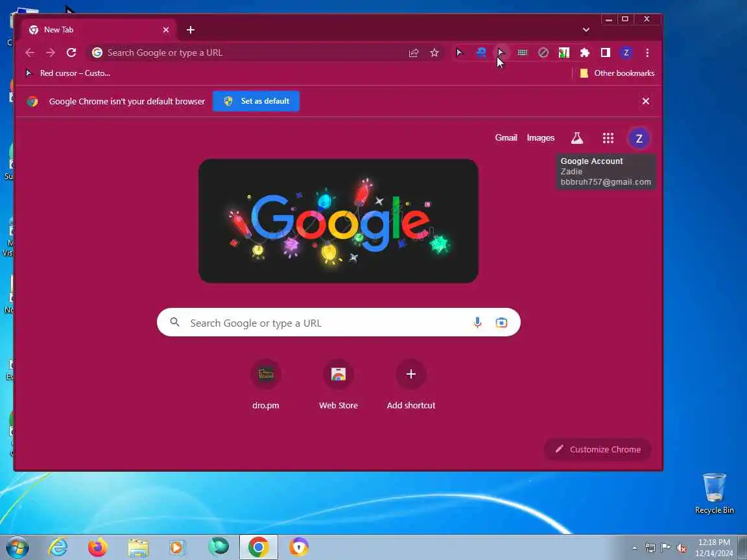This screenshot has height=560, width=747.
Task: Start a voice search with the microphone
Action: (x=477, y=323)
